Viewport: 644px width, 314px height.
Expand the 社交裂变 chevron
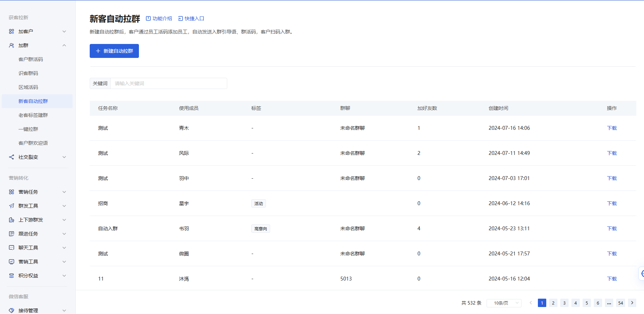[64, 157]
